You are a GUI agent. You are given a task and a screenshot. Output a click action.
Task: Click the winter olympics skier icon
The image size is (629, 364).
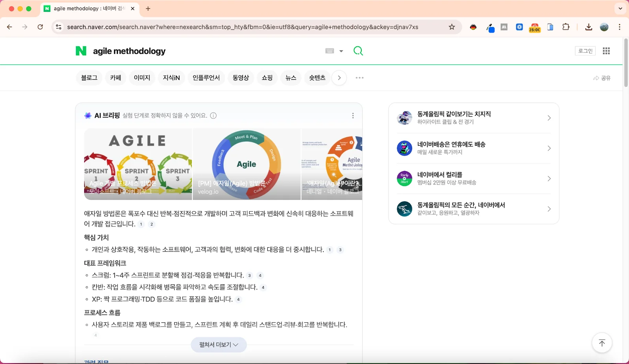pos(405,209)
